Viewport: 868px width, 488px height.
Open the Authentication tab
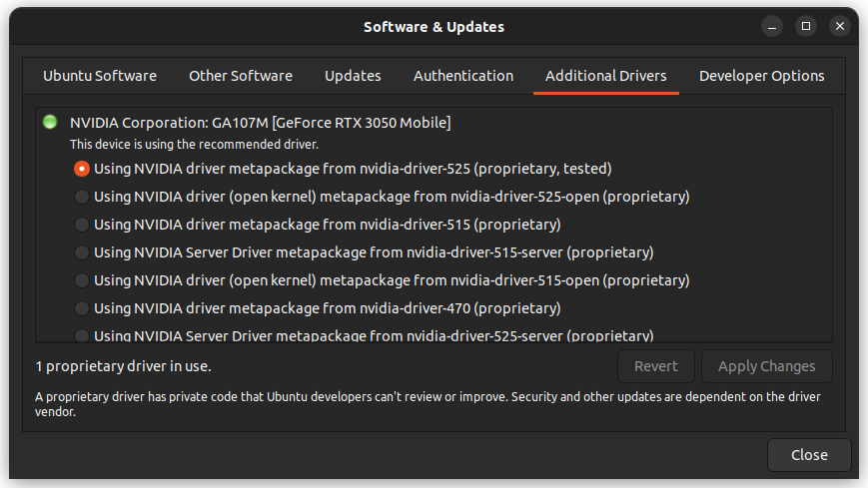(x=463, y=76)
